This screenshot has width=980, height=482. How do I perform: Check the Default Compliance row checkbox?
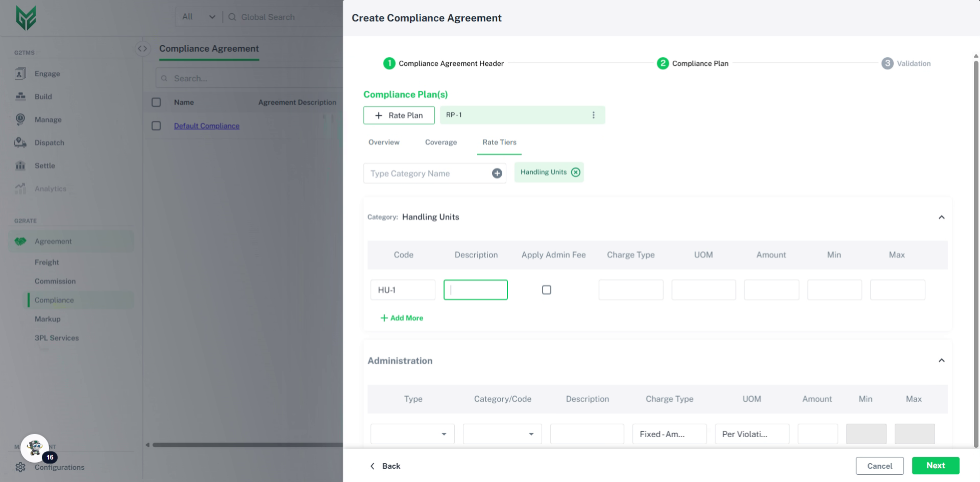pyautogui.click(x=156, y=126)
